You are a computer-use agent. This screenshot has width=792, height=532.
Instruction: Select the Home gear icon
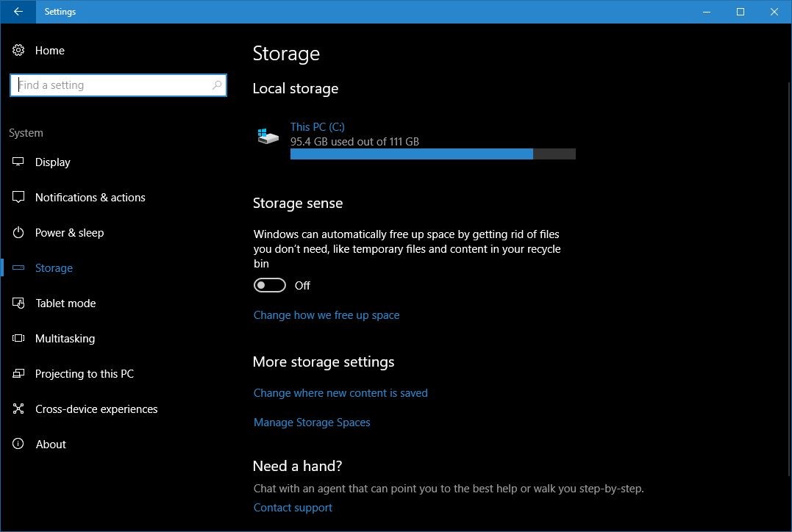pyautogui.click(x=18, y=50)
